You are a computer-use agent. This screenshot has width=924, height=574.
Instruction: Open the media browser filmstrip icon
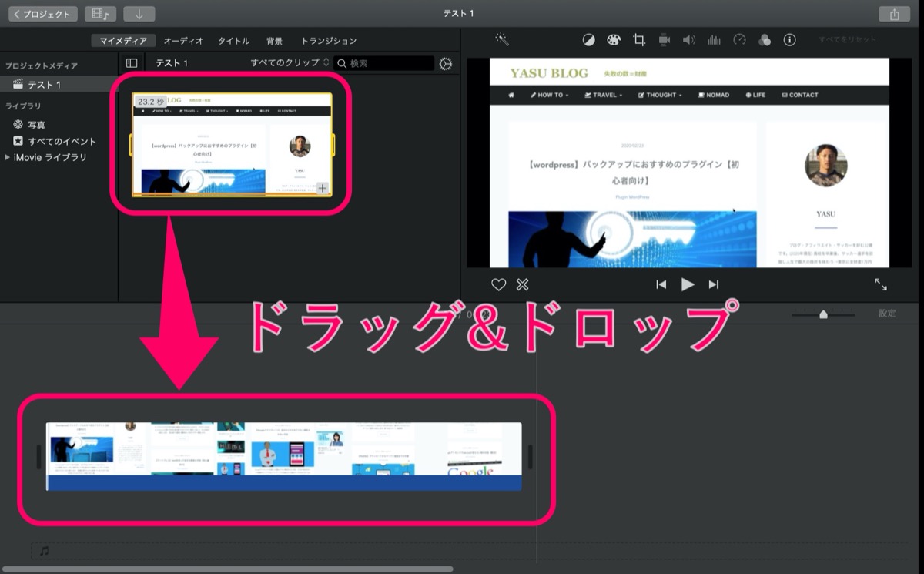pos(100,14)
